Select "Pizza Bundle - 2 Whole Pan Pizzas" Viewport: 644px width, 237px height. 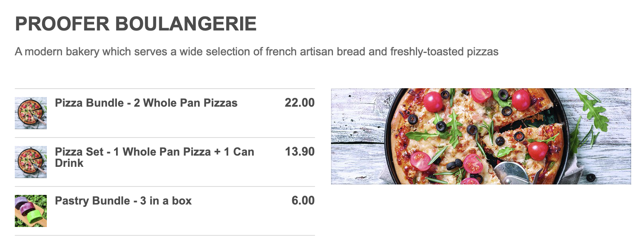click(x=146, y=103)
